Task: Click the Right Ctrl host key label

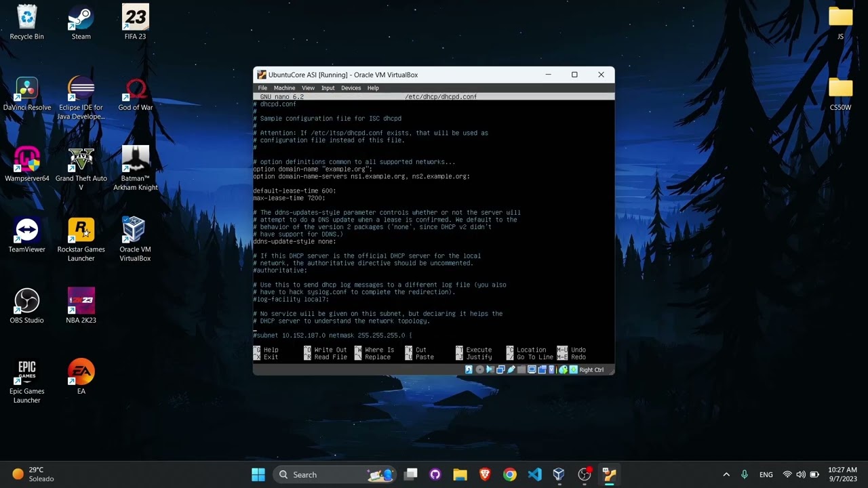Action: pos(591,369)
